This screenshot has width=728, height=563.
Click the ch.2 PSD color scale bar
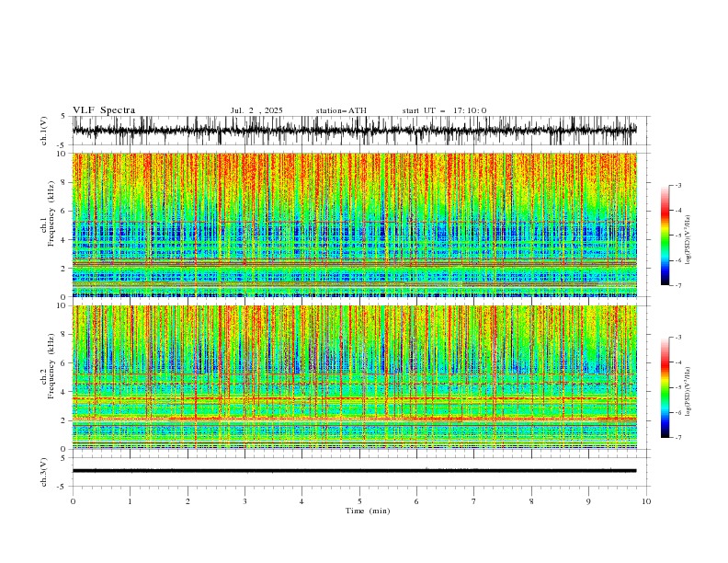pos(665,387)
